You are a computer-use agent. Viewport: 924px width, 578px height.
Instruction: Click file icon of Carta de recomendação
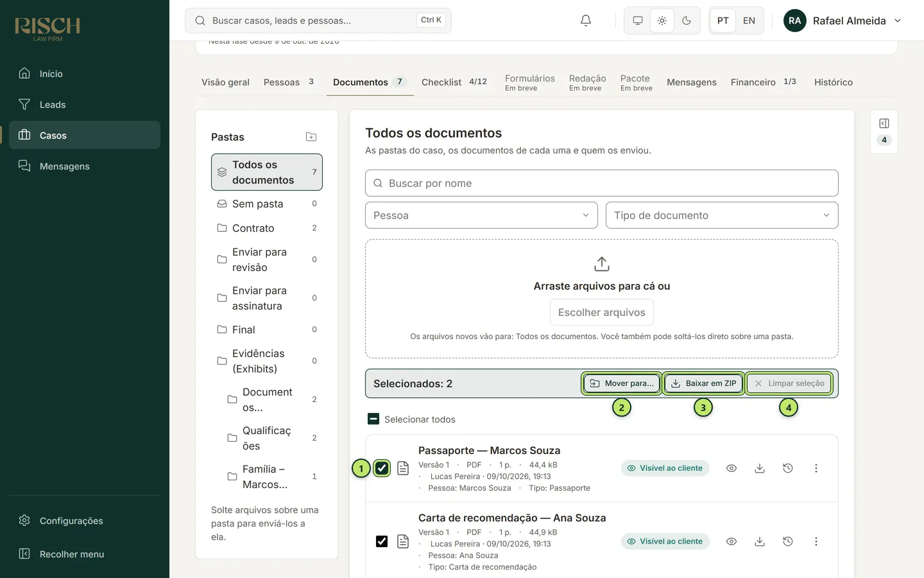403,541
